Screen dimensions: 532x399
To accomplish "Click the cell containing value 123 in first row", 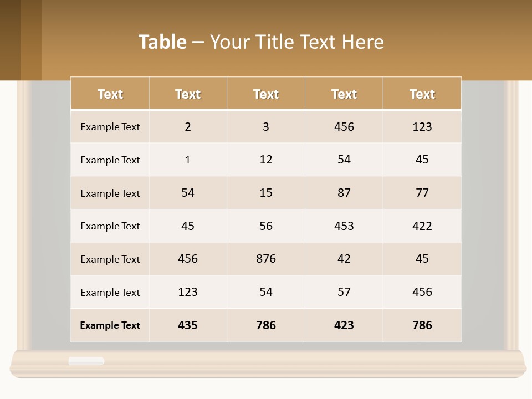I will (422, 127).
